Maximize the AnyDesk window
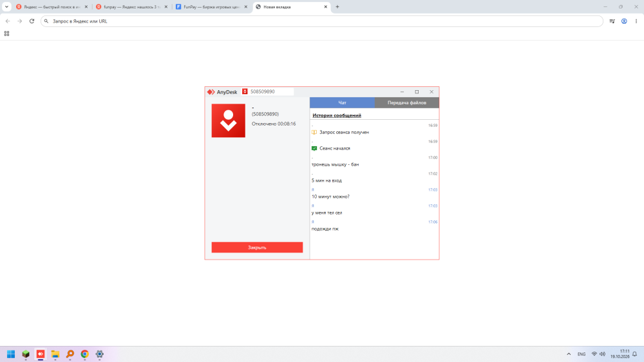 coord(417,92)
